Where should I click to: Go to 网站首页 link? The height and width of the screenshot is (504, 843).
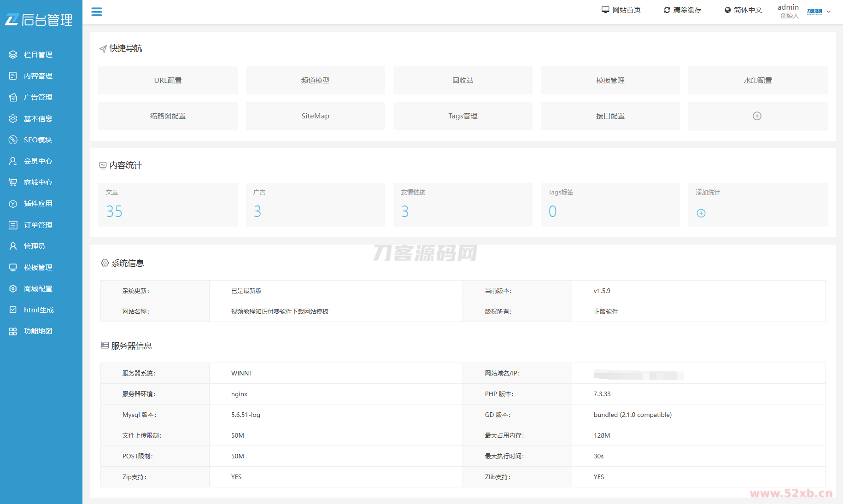coord(621,10)
